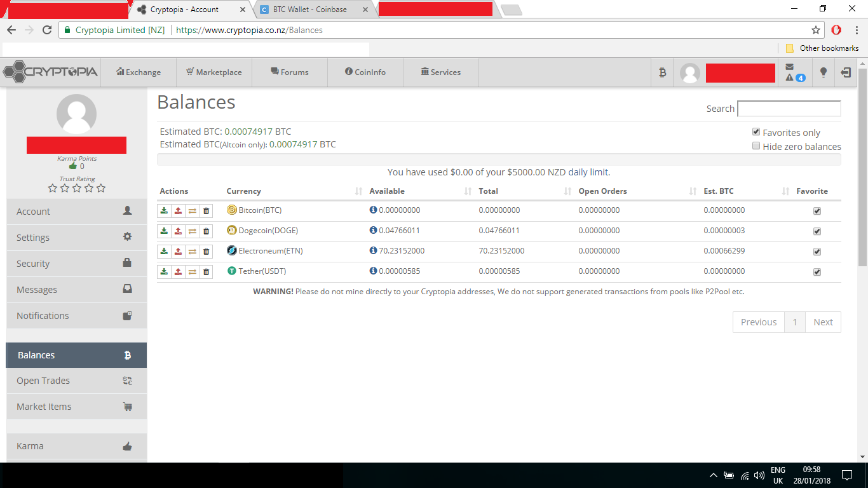The width and height of the screenshot is (868, 488).
Task: Click the trash icon in the Bitcoin(BTC) row
Action: click(206, 210)
